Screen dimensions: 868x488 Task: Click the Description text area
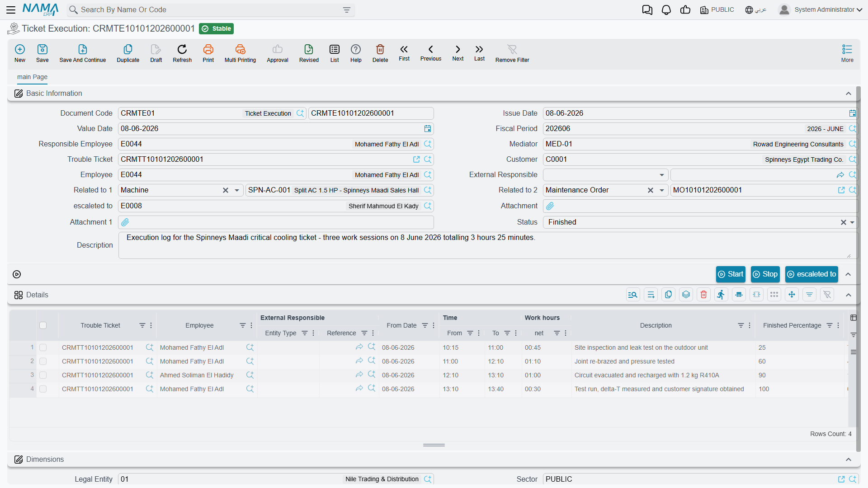point(488,245)
